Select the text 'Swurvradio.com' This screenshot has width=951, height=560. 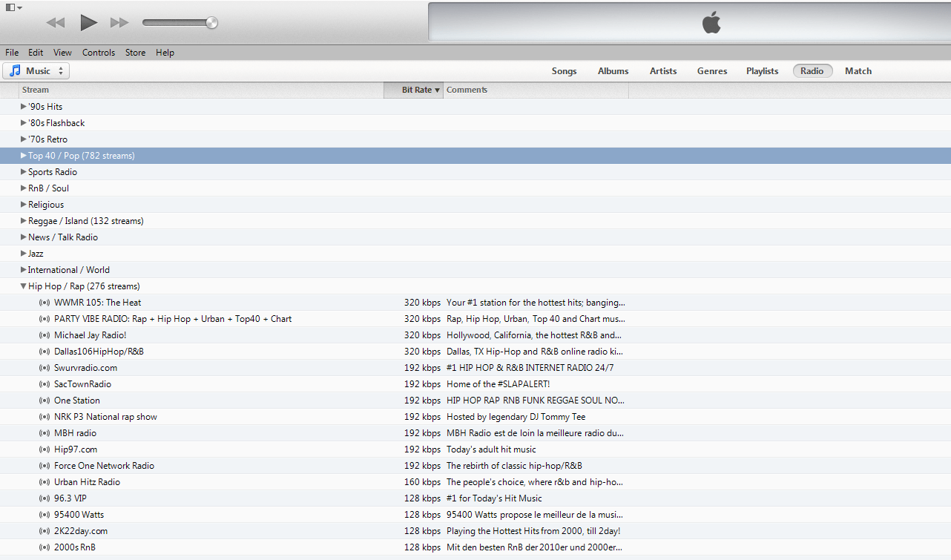85,368
